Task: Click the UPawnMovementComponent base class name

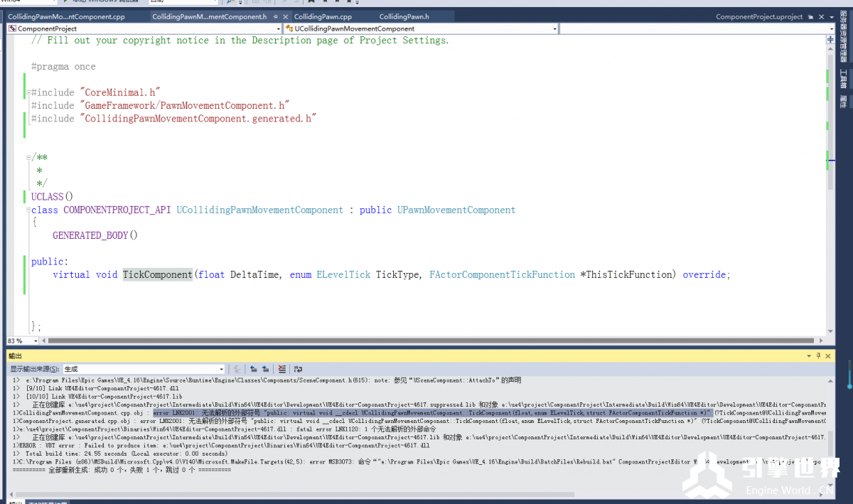Action: pos(456,210)
